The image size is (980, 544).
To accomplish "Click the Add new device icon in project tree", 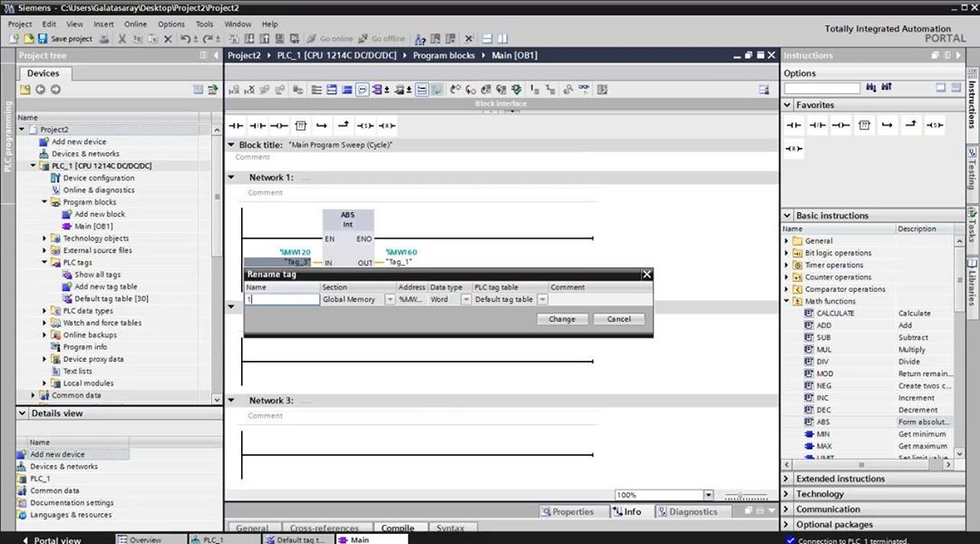I will click(x=44, y=142).
